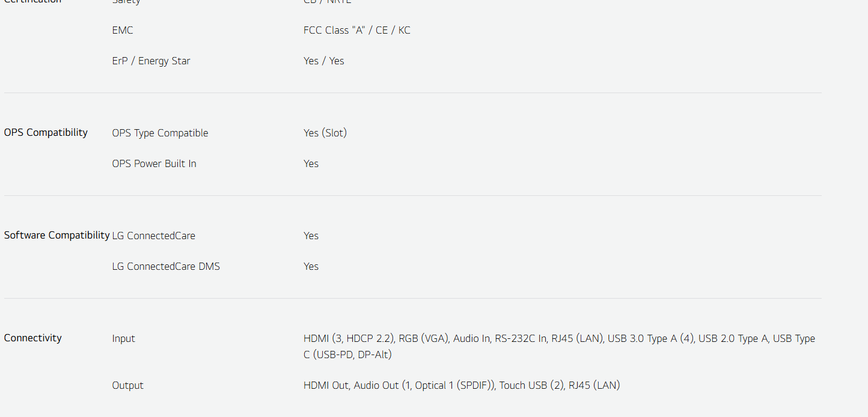Select the "Yes / Yes" Energy Star value

pyautogui.click(x=323, y=61)
